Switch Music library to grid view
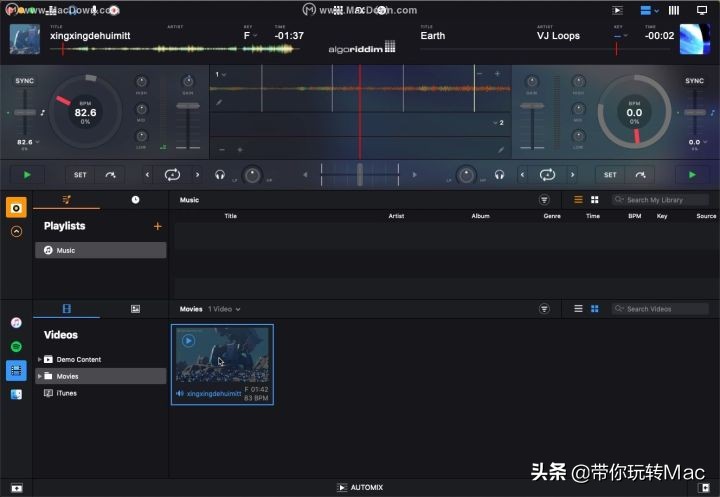This screenshot has height=497, width=720. (x=595, y=199)
